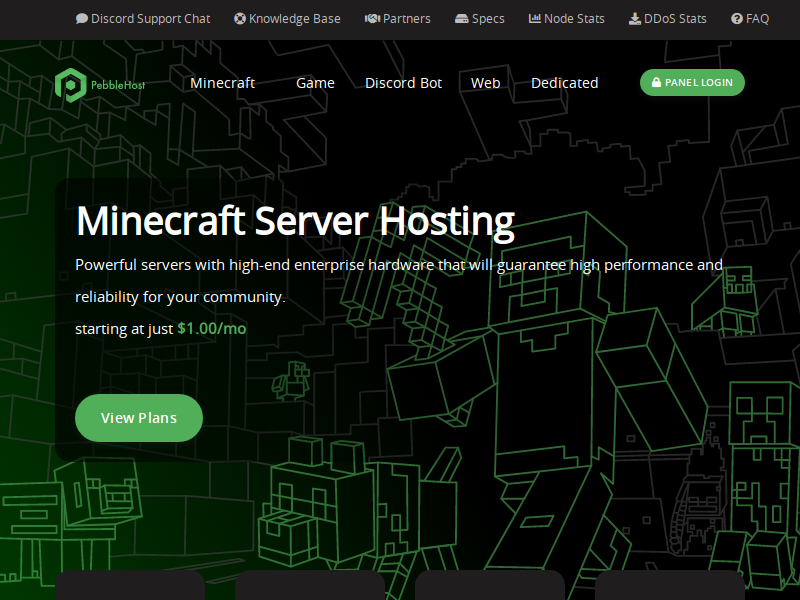The image size is (800, 600).
Task: Click the green View Plans button
Action: tap(139, 418)
